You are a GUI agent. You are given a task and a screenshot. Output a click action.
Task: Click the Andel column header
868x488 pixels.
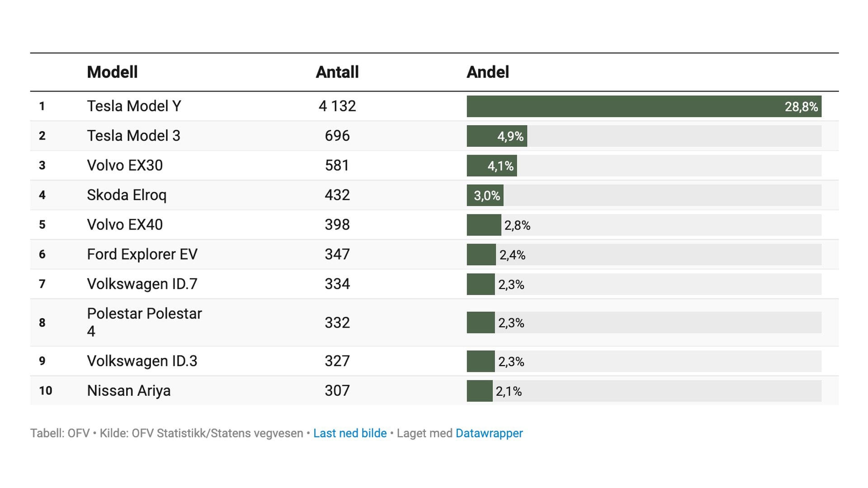pos(488,72)
